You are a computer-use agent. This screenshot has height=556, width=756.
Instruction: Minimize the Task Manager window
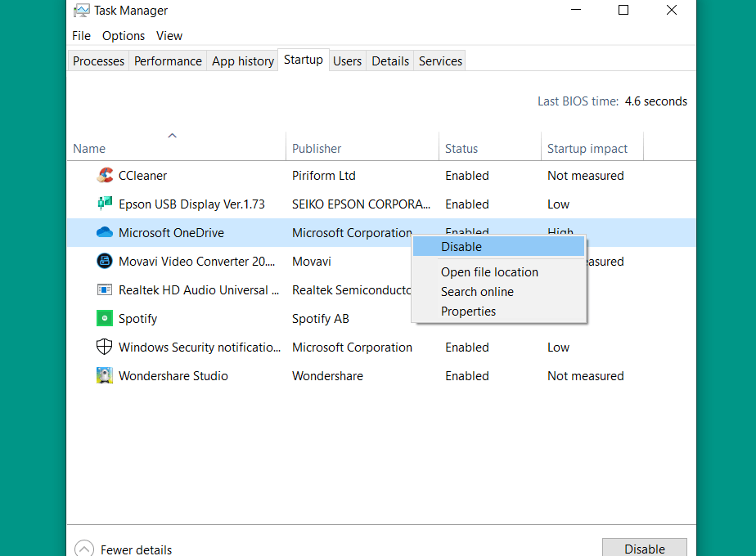[576, 10]
